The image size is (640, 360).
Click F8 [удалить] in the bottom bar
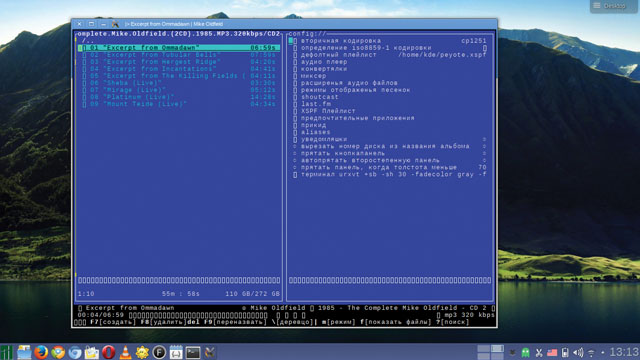(x=163, y=322)
